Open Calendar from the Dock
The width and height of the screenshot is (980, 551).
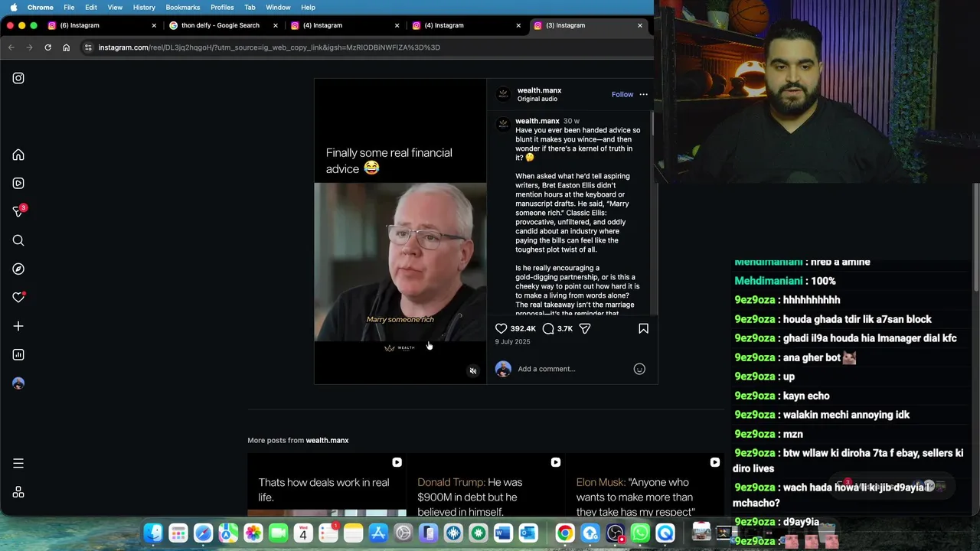coord(303,533)
